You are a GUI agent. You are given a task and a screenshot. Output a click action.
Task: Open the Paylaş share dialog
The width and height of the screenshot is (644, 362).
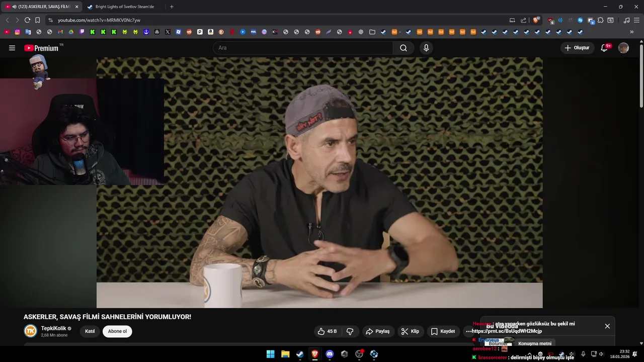[x=378, y=331]
